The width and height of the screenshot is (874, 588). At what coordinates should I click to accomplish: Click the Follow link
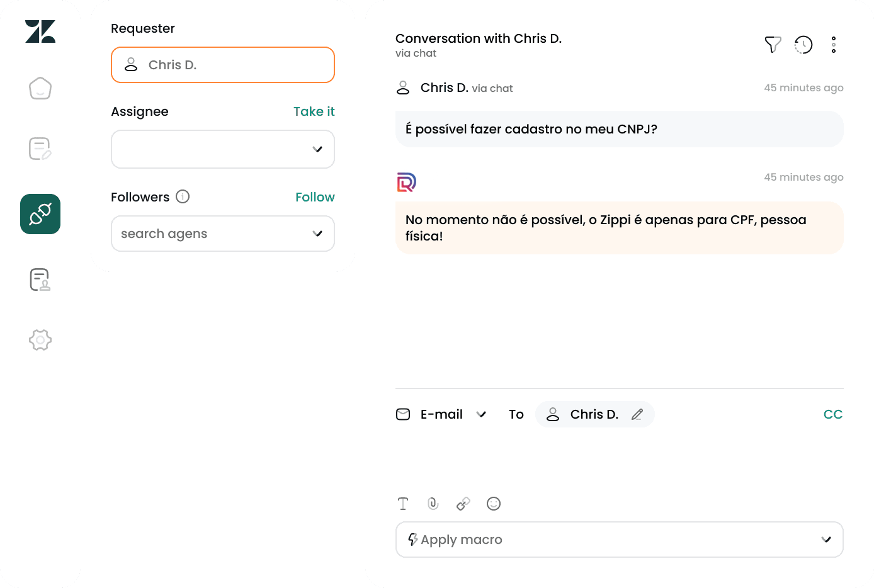click(315, 197)
